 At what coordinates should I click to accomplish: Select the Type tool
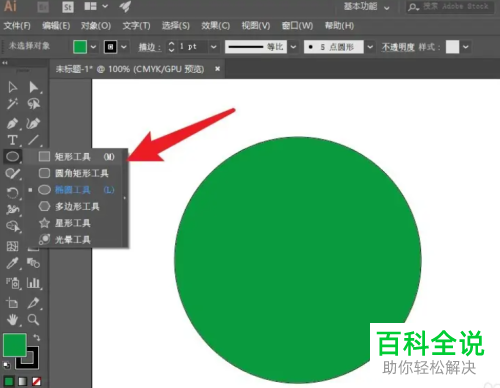pyautogui.click(x=12, y=140)
